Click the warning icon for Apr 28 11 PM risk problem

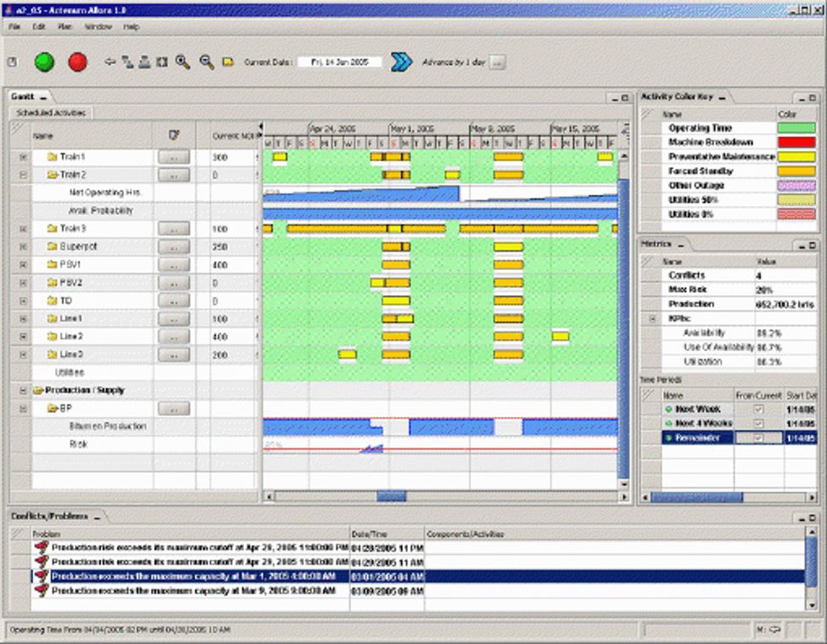pos(41,547)
